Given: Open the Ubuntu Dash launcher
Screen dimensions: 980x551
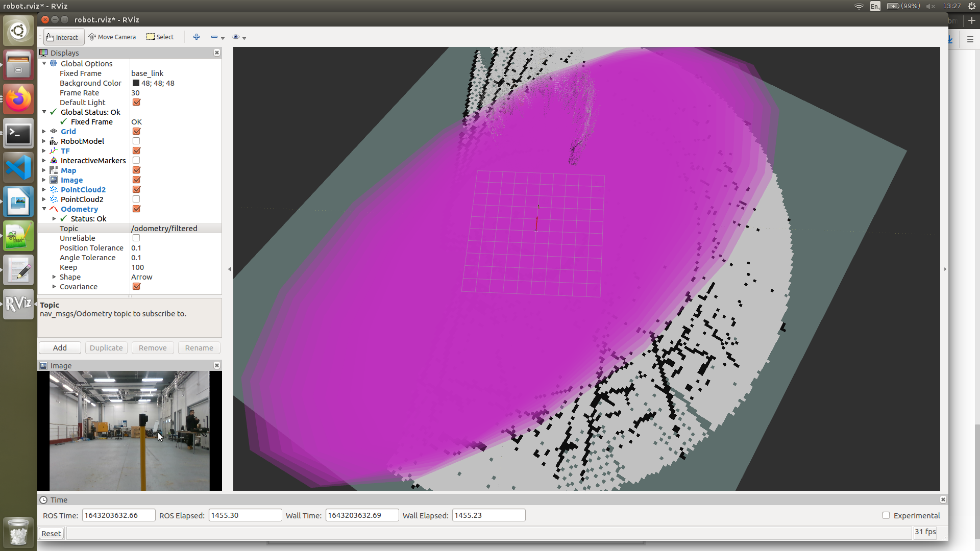Looking at the screenshot, I should pos(18,31).
